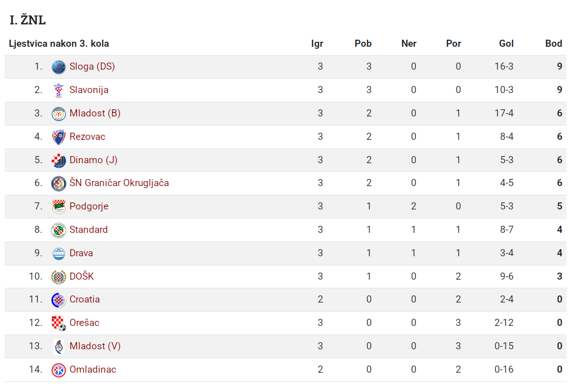Select the Slavonija team name
The height and width of the screenshot is (392, 569).
(89, 89)
